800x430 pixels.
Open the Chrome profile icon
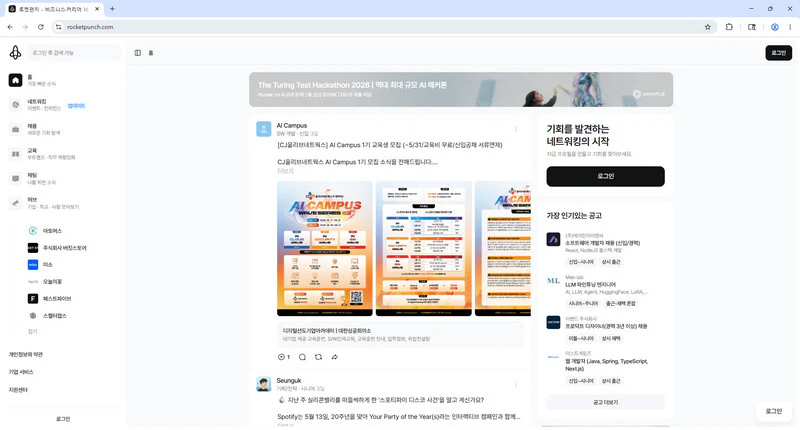pyautogui.click(x=774, y=27)
